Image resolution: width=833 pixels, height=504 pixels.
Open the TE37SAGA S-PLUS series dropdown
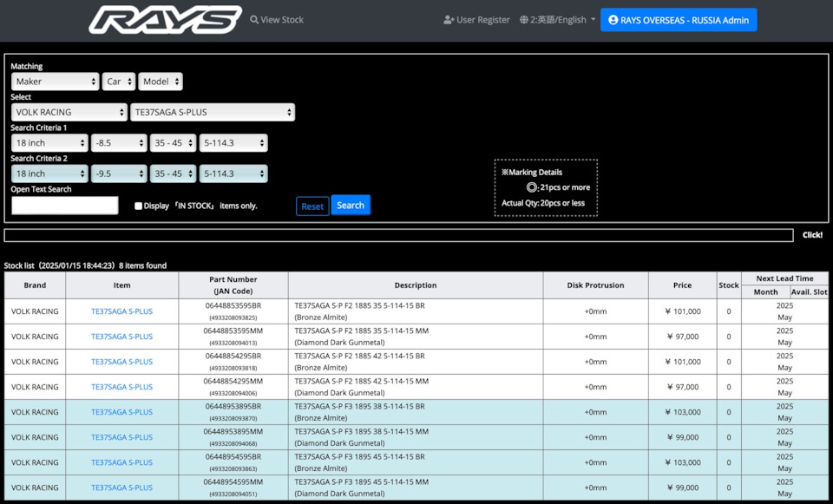coord(213,112)
